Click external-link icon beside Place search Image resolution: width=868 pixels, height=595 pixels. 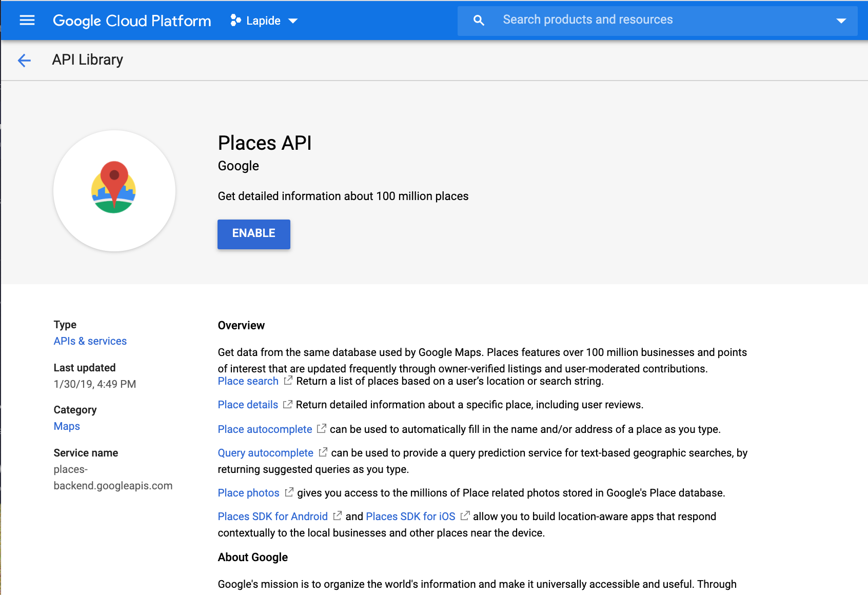click(x=288, y=381)
